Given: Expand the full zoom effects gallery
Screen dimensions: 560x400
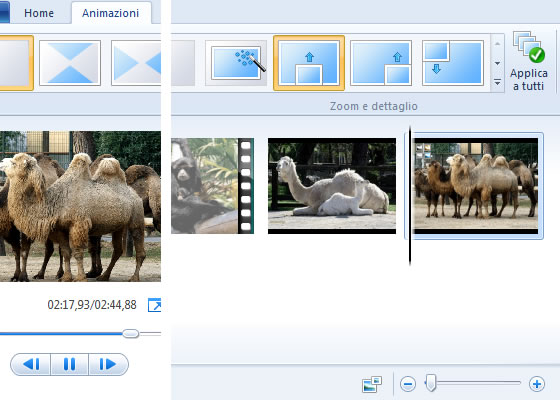Looking at the screenshot, I should tap(497, 82).
